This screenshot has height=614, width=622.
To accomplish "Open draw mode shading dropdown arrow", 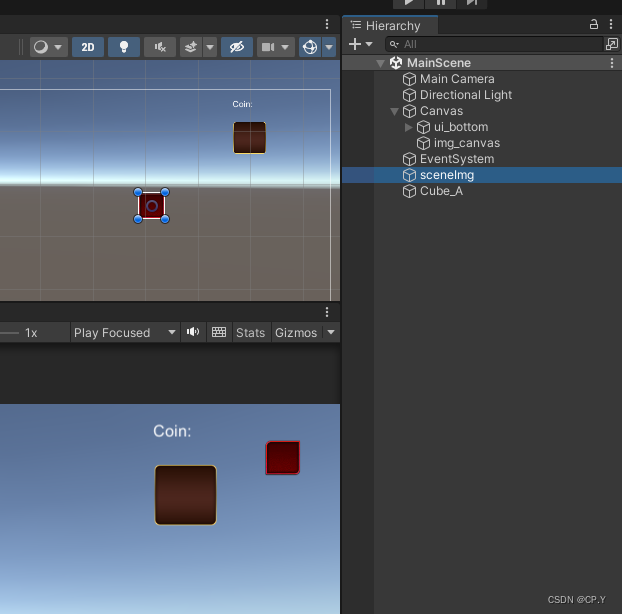I will click(58, 47).
